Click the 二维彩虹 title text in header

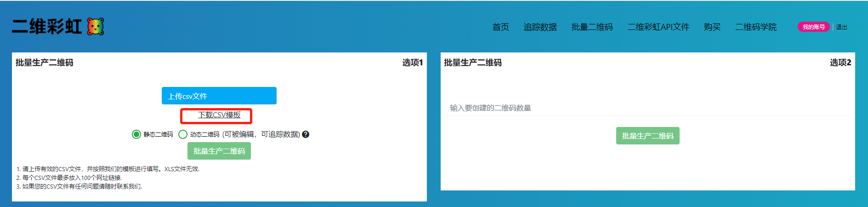pos(46,27)
